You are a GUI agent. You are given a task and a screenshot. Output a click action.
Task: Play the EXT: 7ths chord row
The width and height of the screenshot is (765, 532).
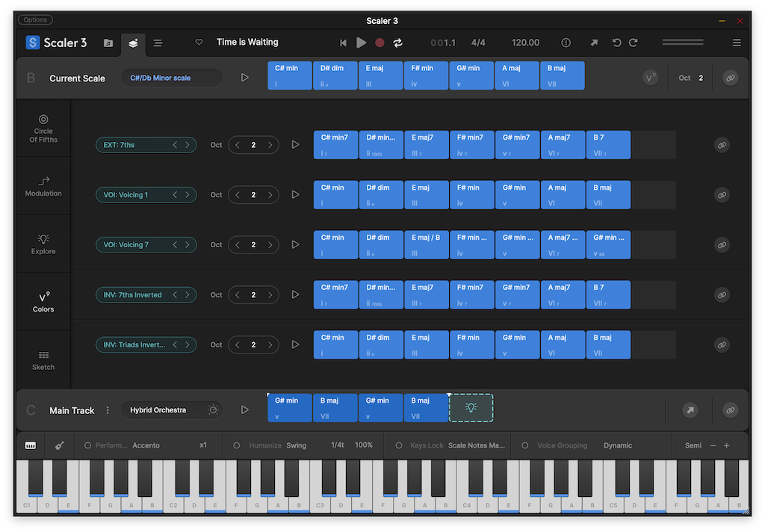pos(295,145)
